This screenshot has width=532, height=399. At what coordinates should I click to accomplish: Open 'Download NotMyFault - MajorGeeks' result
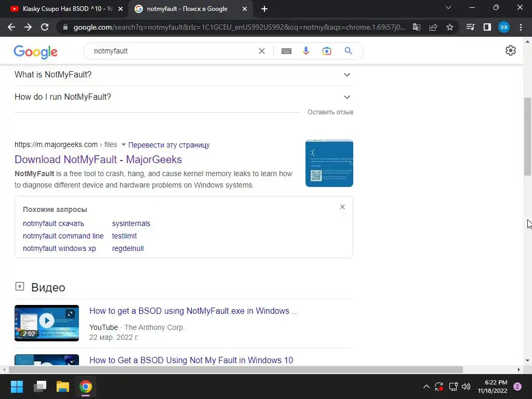(x=98, y=159)
